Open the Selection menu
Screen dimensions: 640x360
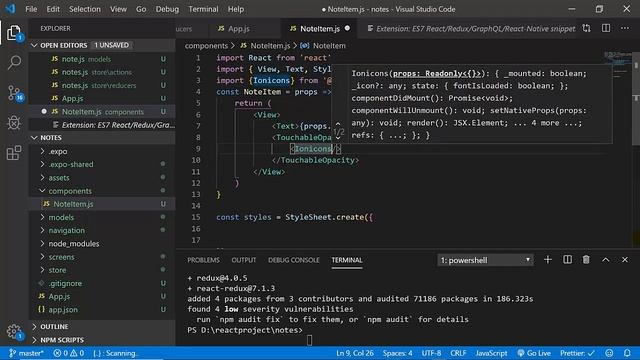pos(84,9)
